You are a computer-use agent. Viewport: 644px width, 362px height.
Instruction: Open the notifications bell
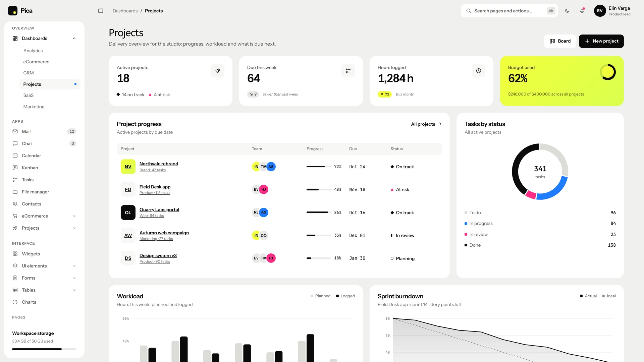(582, 11)
